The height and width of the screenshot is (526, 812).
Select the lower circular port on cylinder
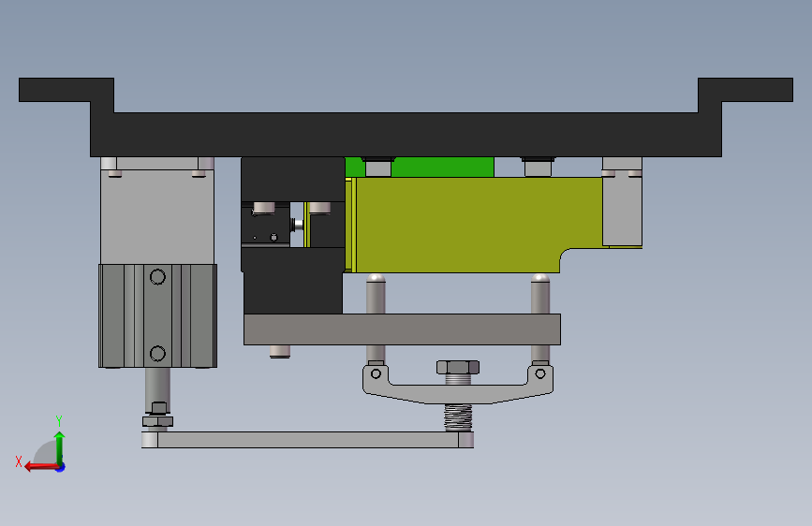point(157,354)
